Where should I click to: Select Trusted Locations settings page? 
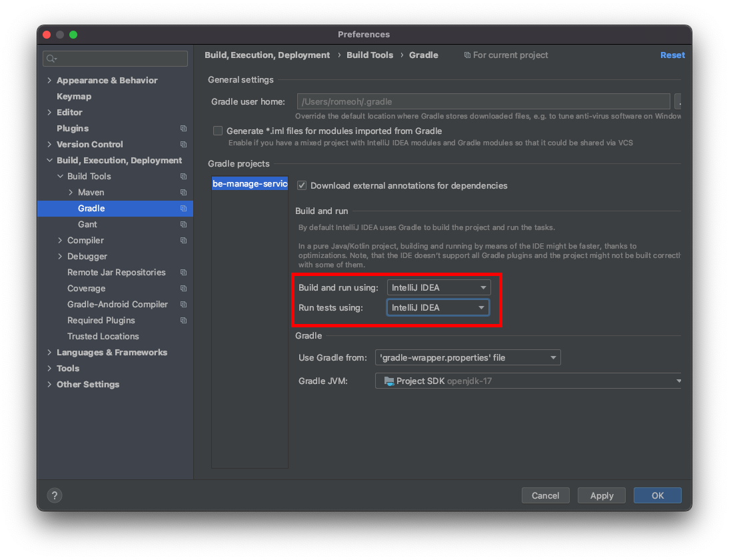click(x=103, y=336)
